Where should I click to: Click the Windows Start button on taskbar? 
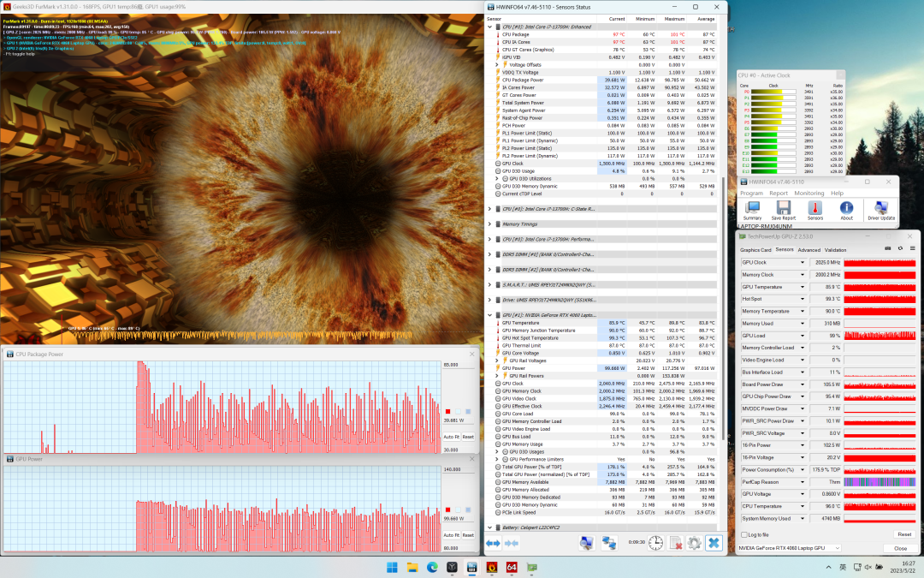point(393,567)
